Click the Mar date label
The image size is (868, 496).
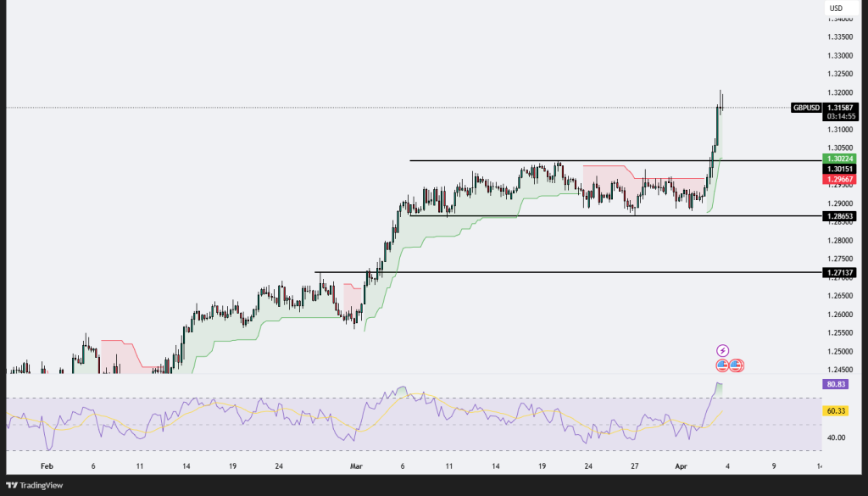(x=356, y=466)
